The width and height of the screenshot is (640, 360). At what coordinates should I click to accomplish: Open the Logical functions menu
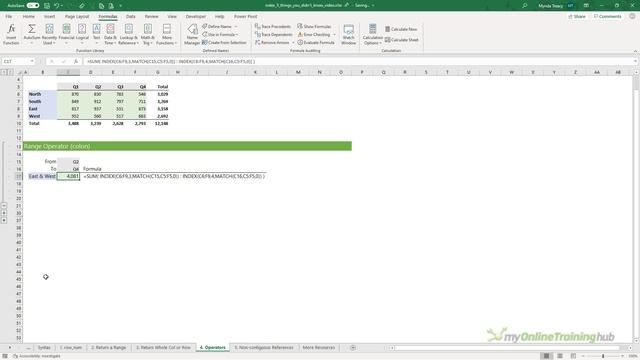[82, 34]
